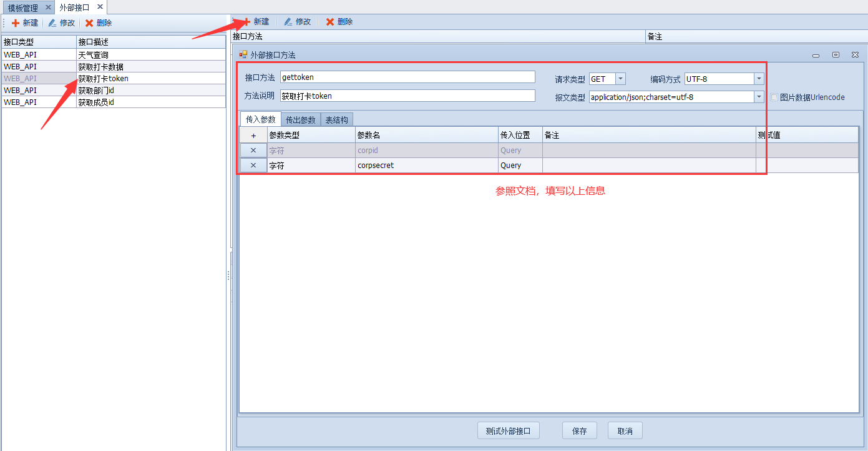Viewport: 868px width, 451px height.
Task: Close the 外部接口 tab
Action: 100,7
